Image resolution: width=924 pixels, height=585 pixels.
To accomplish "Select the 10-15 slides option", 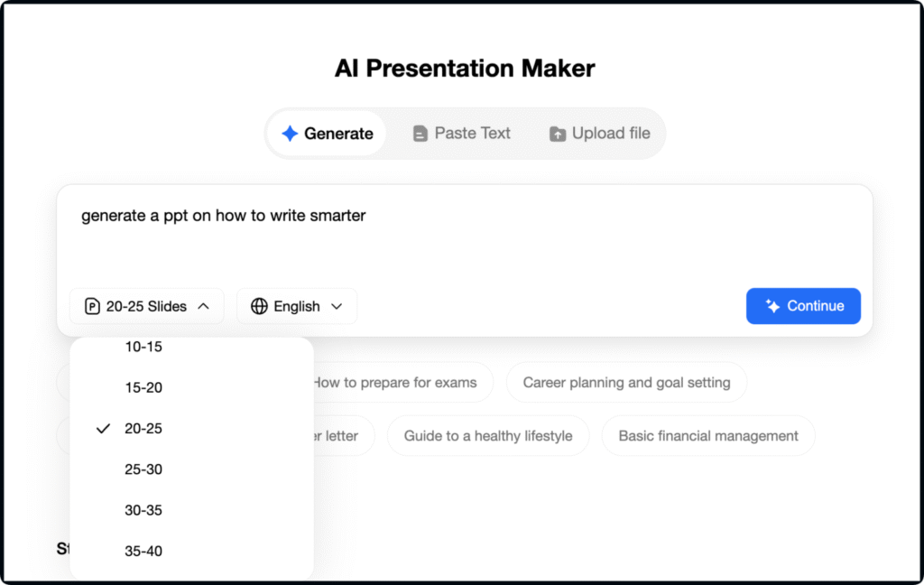I will point(143,347).
